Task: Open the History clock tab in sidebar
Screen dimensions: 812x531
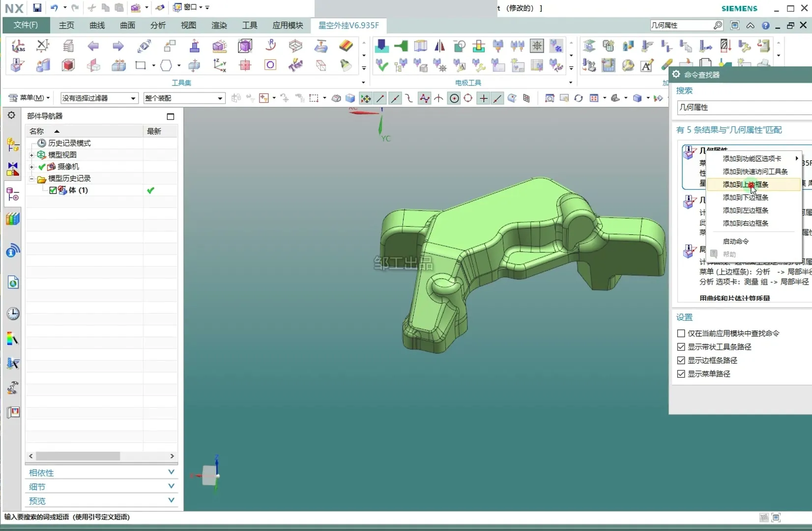Action: [x=13, y=314]
